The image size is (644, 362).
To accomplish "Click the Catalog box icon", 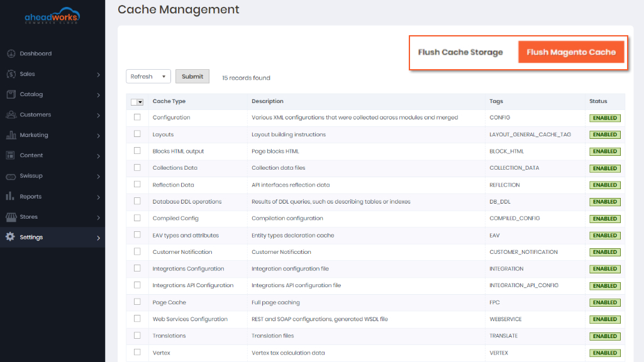I will (x=11, y=94).
